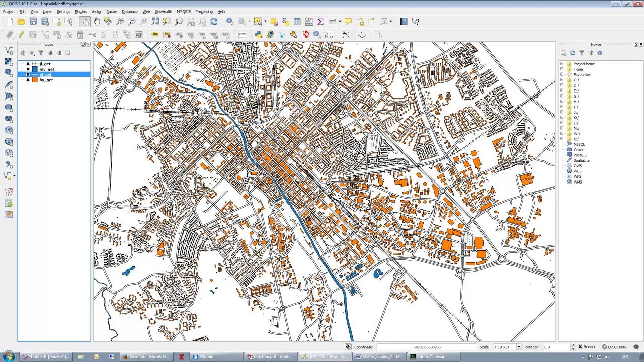Open the Vector menu

coord(96,11)
